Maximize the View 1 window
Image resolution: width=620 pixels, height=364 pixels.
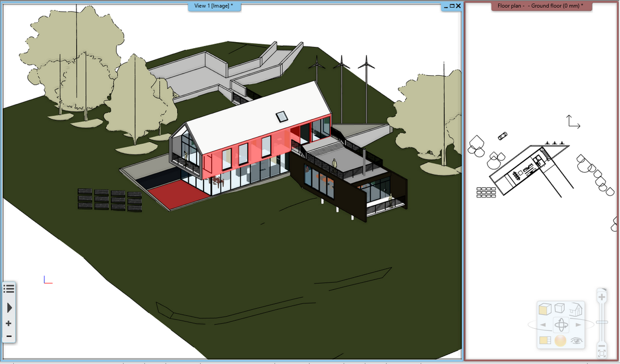pyautogui.click(x=452, y=6)
